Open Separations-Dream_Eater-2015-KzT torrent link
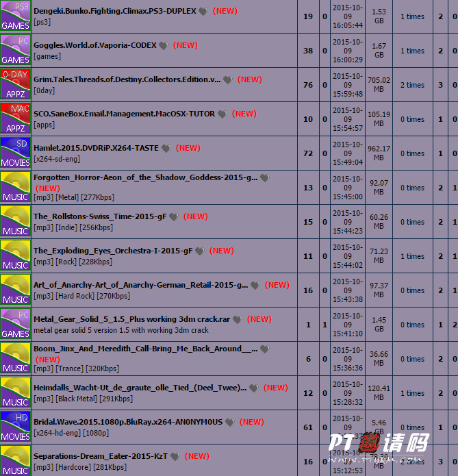The height and width of the screenshot is (476, 458). 101,457
